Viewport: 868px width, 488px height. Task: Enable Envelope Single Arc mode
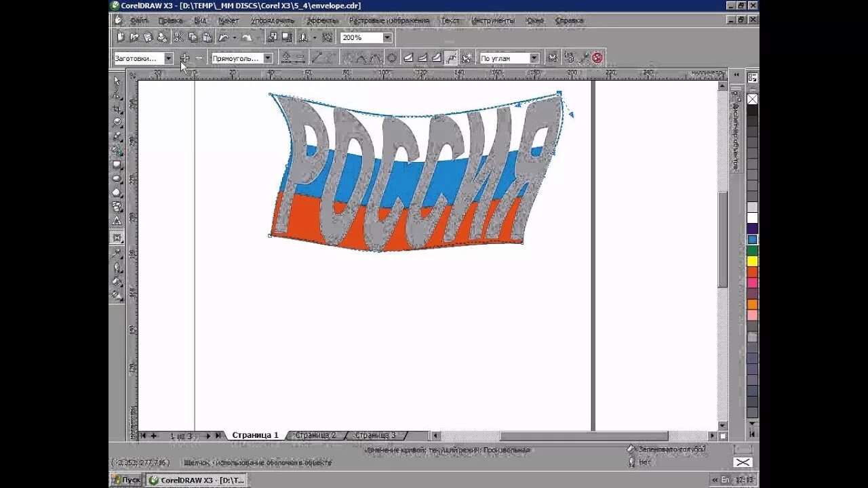click(x=422, y=58)
